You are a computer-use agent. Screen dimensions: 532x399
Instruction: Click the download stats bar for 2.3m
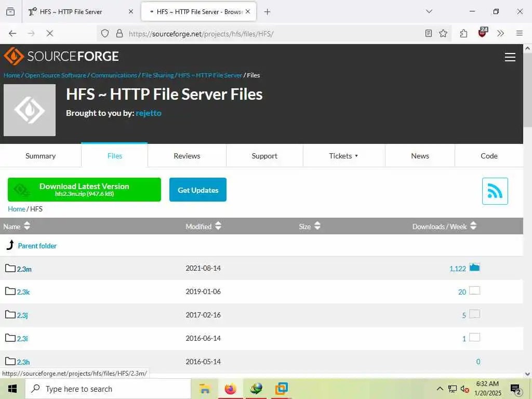tap(474, 268)
